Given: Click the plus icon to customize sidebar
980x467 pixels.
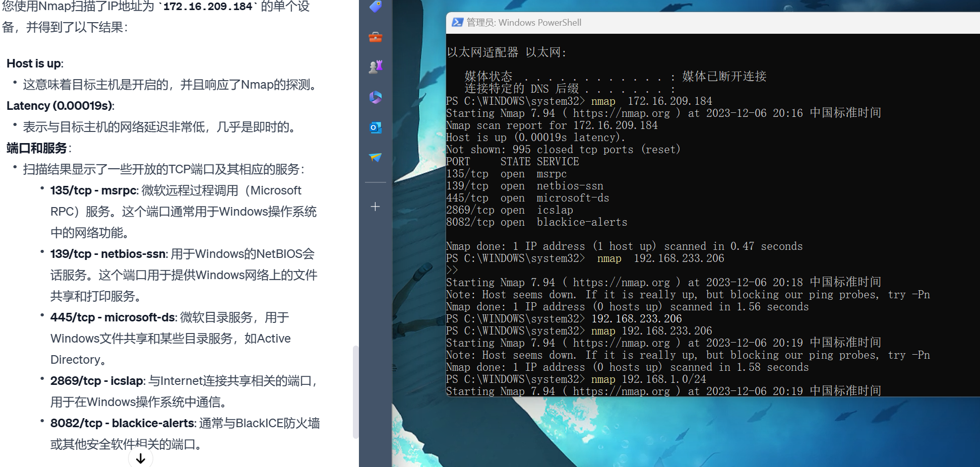Looking at the screenshot, I should (x=375, y=207).
